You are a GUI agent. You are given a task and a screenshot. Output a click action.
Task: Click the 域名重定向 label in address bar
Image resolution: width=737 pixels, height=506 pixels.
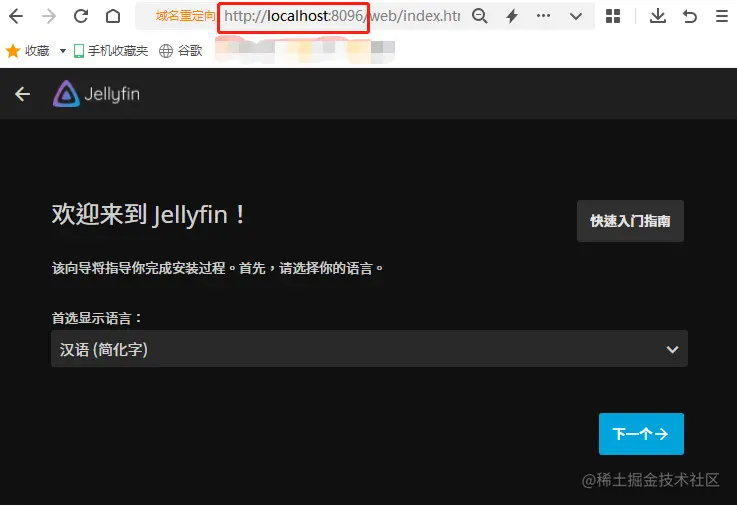tap(185, 16)
